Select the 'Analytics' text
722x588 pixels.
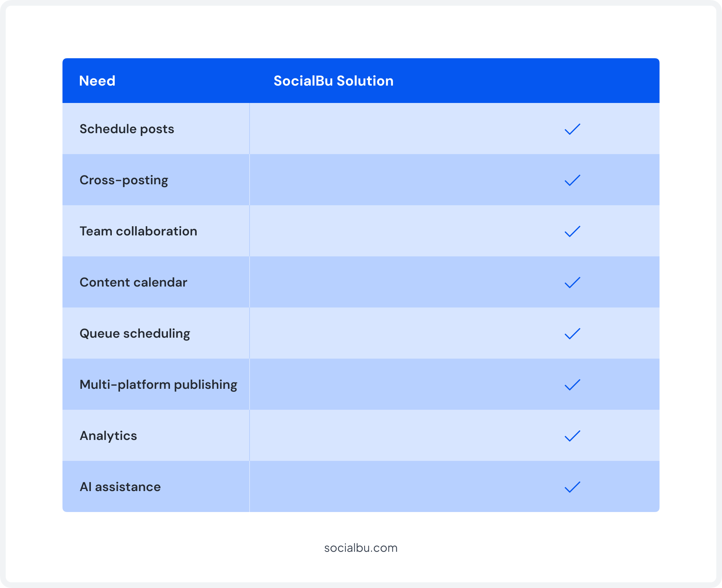coord(108,436)
